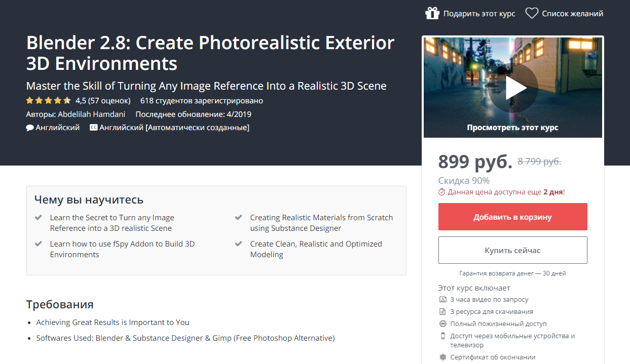
Task: Click the timer clock icon near discount
Action: coord(442,192)
